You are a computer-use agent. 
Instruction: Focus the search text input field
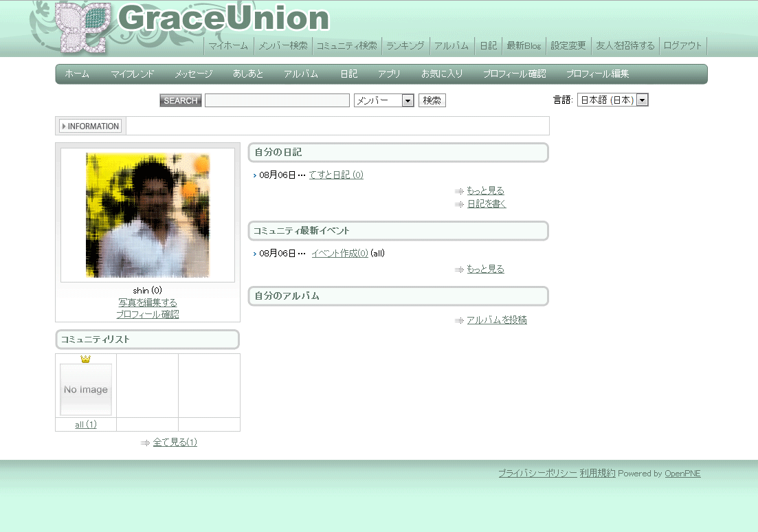click(x=277, y=101)
